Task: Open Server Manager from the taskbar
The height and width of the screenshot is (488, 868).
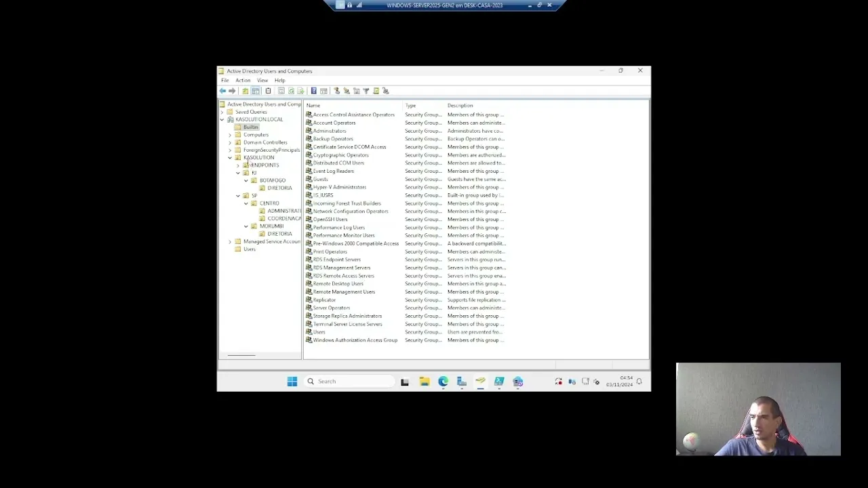Action: point(462,382)
